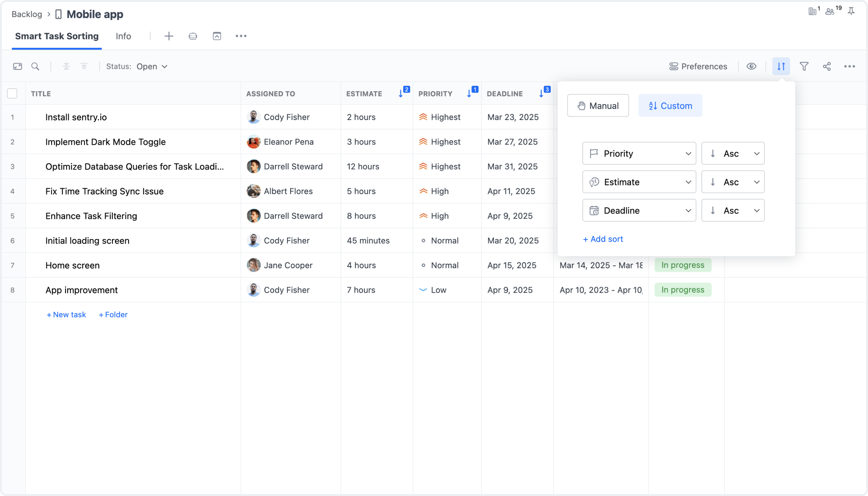Screen dimensions: 868x496
Task: Click Mobile app title
Action: pos(95,14)
